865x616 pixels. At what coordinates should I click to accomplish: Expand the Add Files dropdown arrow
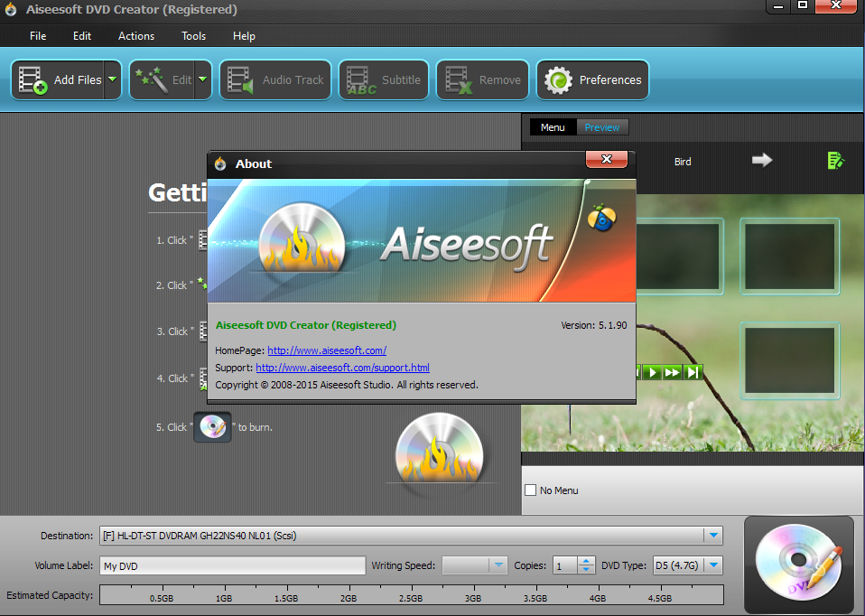tap(113, 80)
